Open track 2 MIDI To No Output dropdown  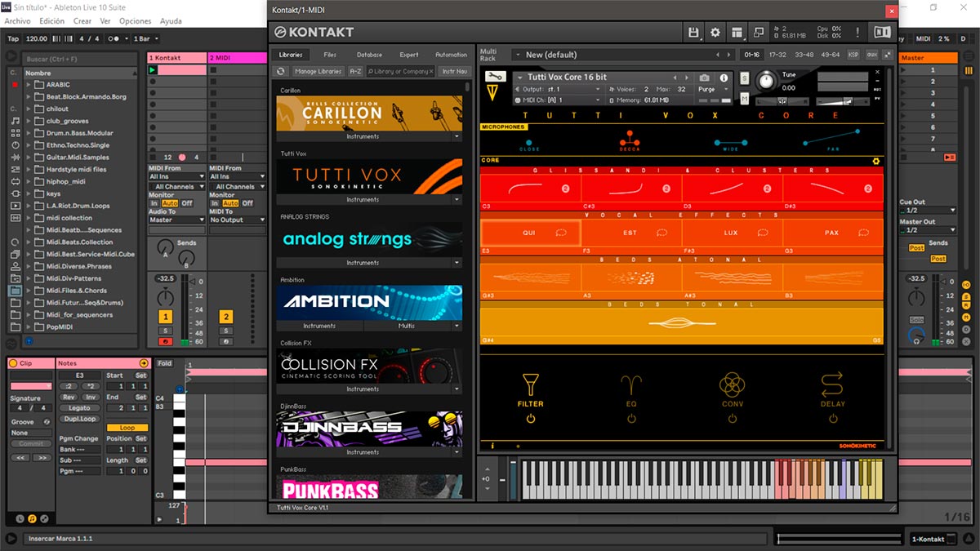pyautogui.click(x=237, y=220)
